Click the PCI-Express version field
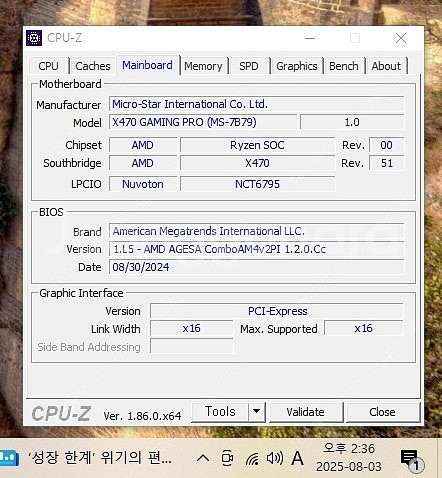This screenshot has width=442, height=478. click(277, 311)
